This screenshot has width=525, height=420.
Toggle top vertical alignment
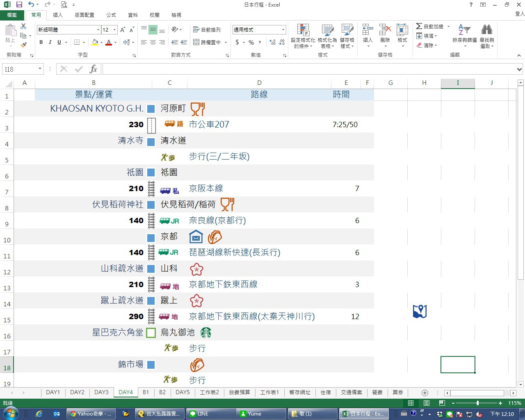pyautogui.click(x=144, y=30)
